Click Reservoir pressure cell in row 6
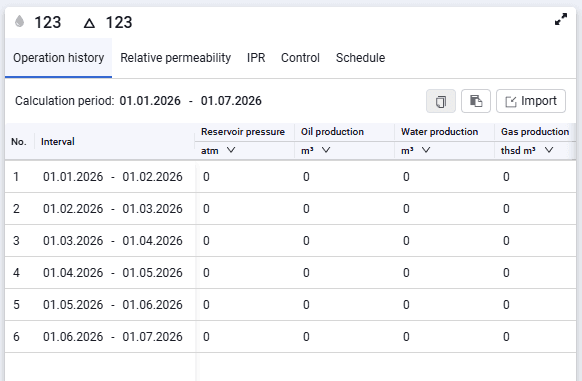This screenshot has height=381, width=582. click(245, 336)
